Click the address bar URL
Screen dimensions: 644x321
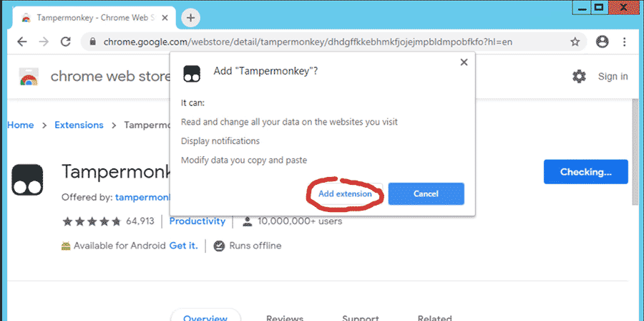coord(308,42)
